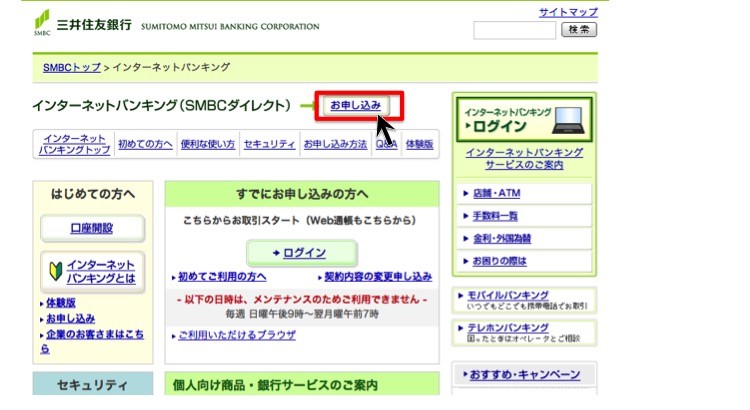Open おすすめ・キャンペーン link

click(525, 375)
